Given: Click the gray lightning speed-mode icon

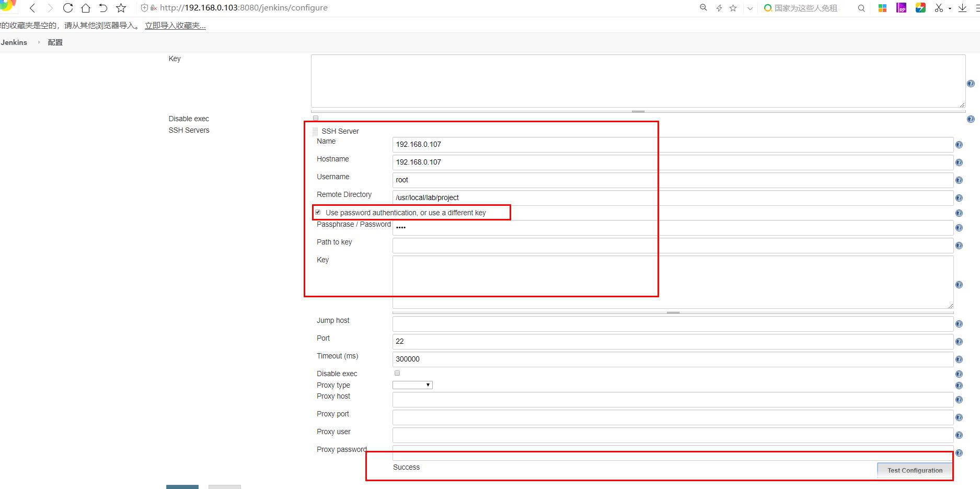Looking at the screenshot, I should (719, 8).
